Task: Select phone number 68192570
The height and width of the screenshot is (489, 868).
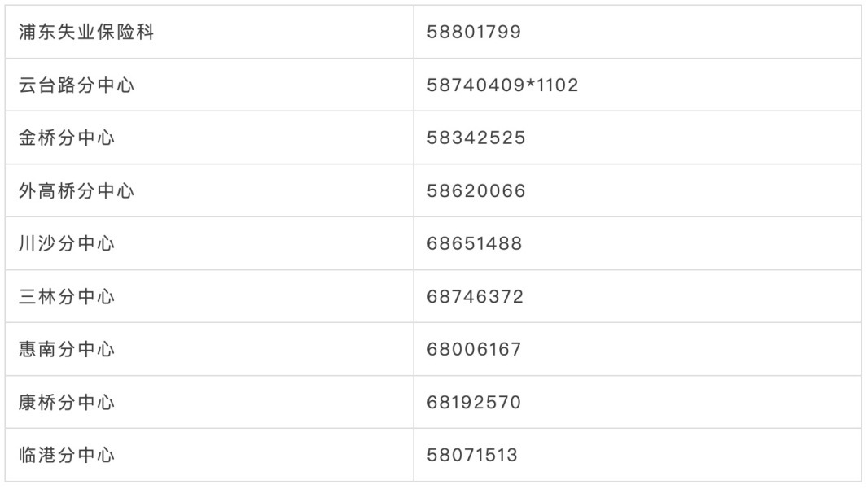Action: tap(474, 402)
